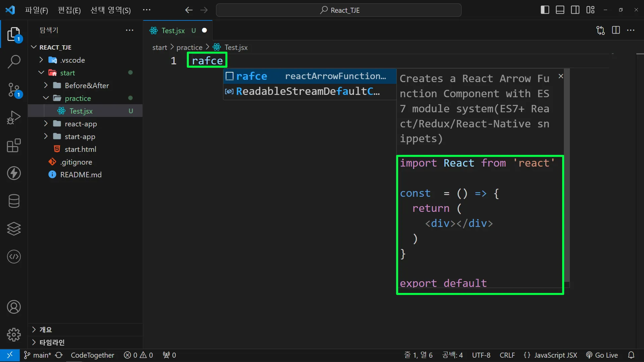644x362 pixels.
Task: Click the Go Live status button
Action: click(602, 355)
